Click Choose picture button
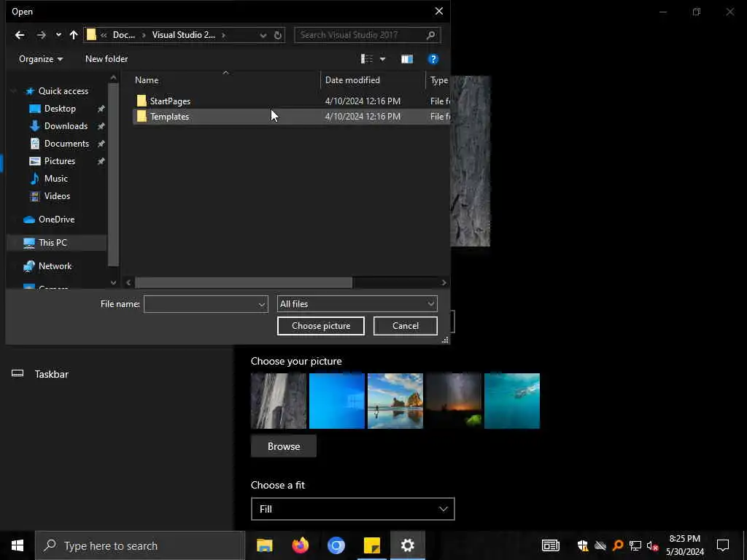The width and height of the screenshot is (747, 560). click(x=321, y=326)
